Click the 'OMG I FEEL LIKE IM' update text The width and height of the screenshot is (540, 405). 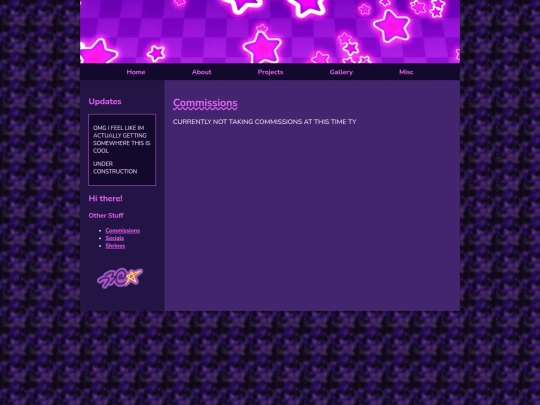pos(122,139)
